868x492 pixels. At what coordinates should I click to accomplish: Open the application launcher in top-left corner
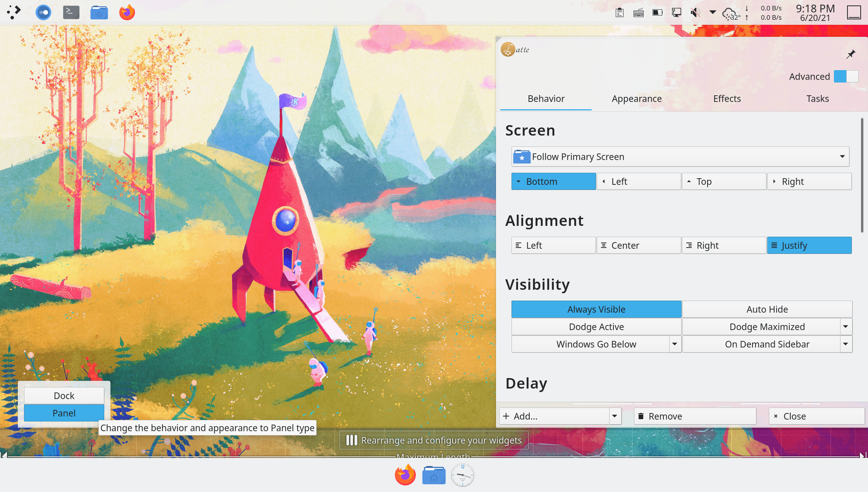tap(14, 12)
